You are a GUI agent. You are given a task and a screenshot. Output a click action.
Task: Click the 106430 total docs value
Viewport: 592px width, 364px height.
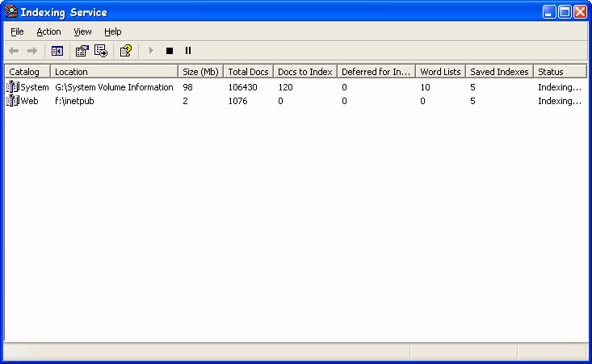pyautogui.click(x=243, y=87)
